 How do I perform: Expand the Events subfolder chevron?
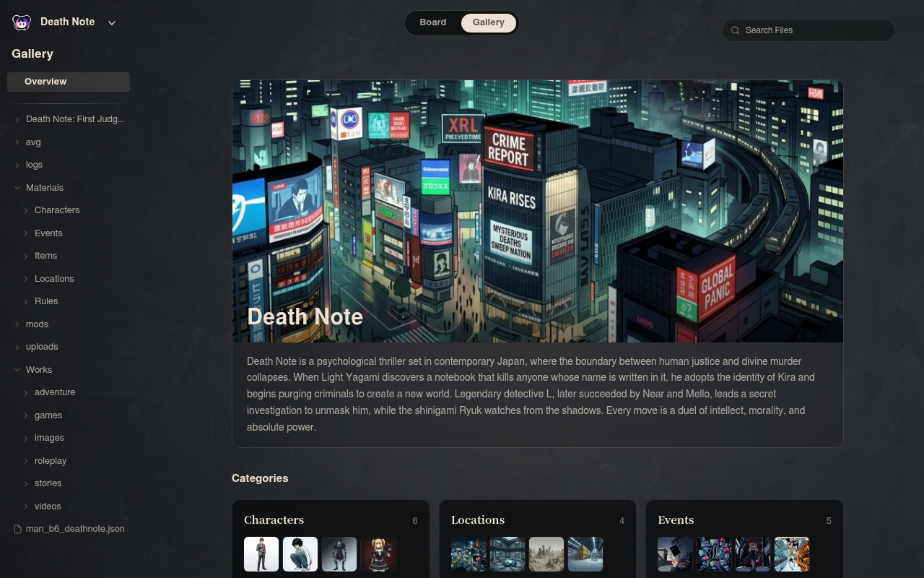(x=26, y=233)
